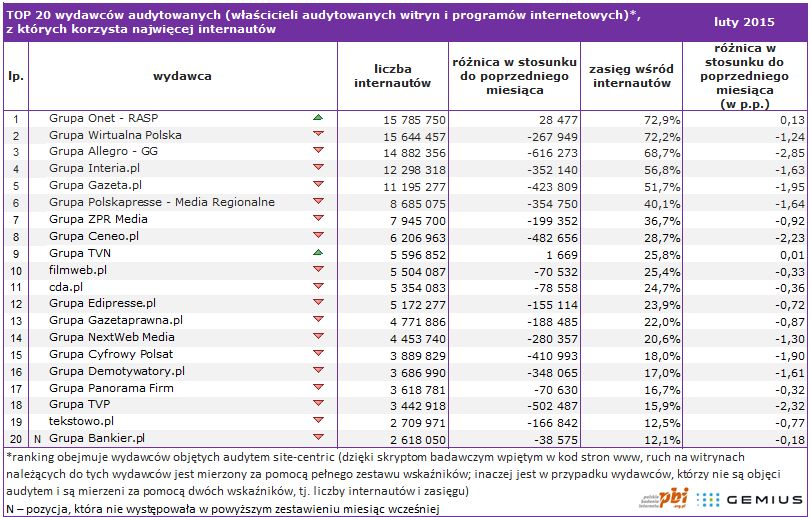Select the publisher name Grupa Edipresse.pl
This screenshot has width=811, height=517.
click(102, 303)
